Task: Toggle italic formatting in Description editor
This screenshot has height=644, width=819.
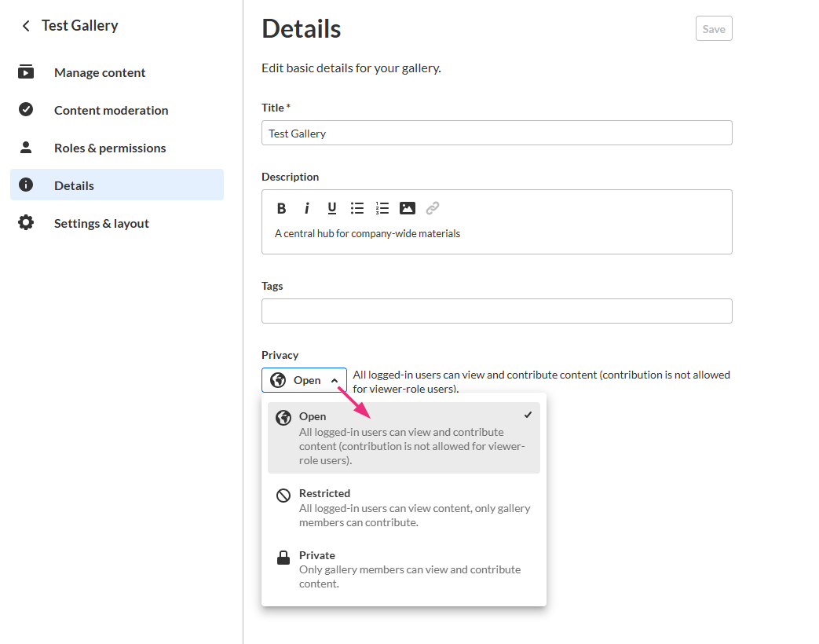Action: [306, 208]
